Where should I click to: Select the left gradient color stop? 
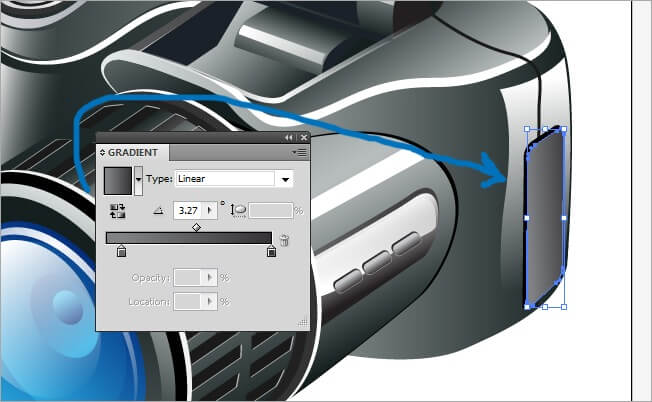pyautogui.click(x=121, y=251)
